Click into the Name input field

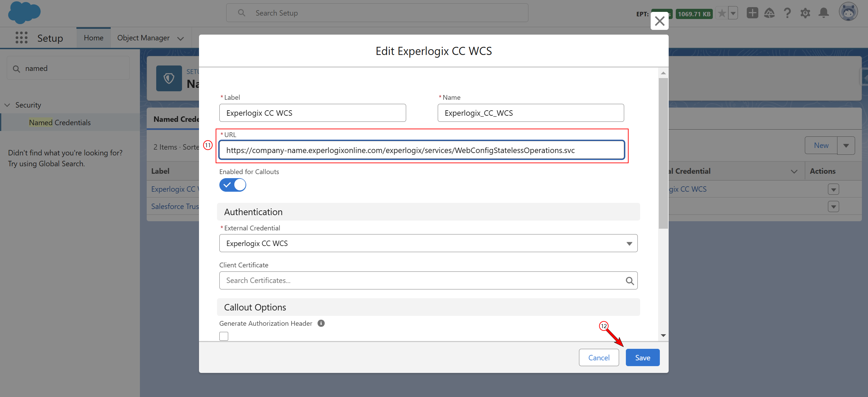click(530, 113)
